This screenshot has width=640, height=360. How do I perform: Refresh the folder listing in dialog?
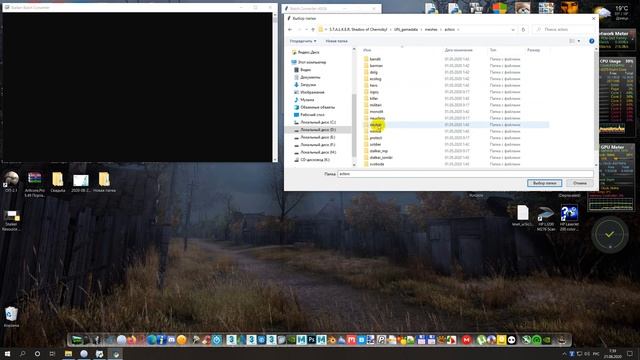523,29
